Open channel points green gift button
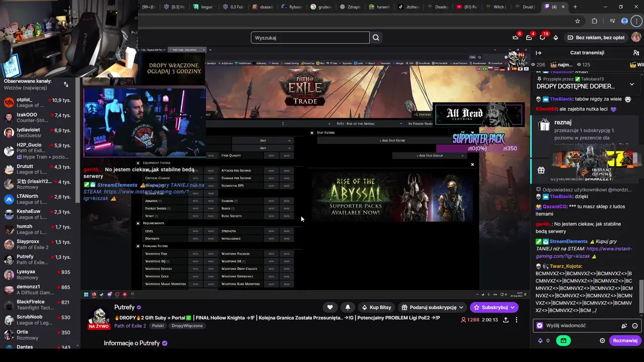Viewport: 644px width, 362px height. coord(563,340)
